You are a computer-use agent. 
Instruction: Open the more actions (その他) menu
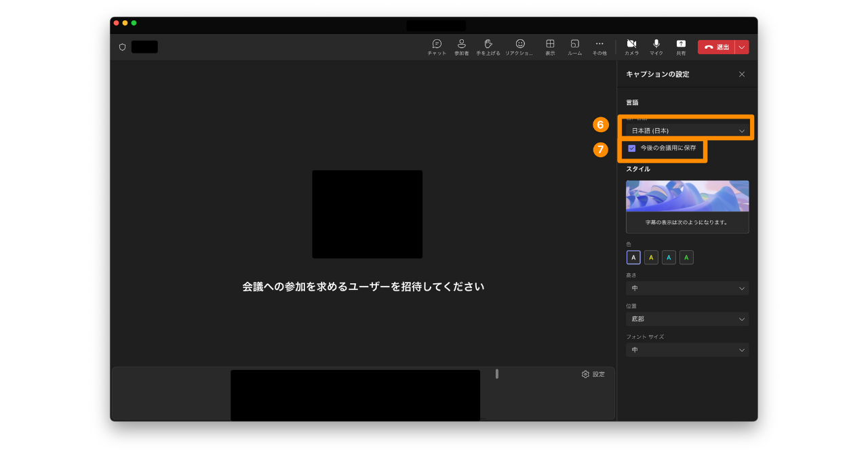pyautogui.click(x=599, y=46)
